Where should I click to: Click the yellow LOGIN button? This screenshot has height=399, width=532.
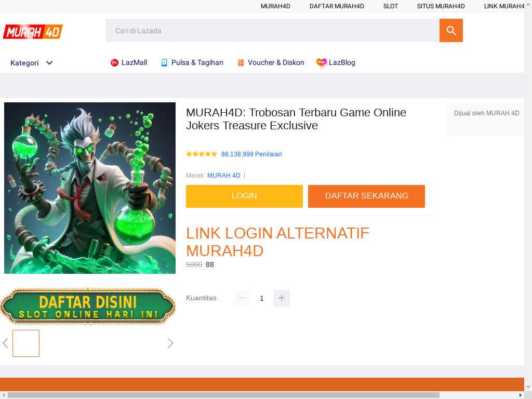[x=244, y=196]
